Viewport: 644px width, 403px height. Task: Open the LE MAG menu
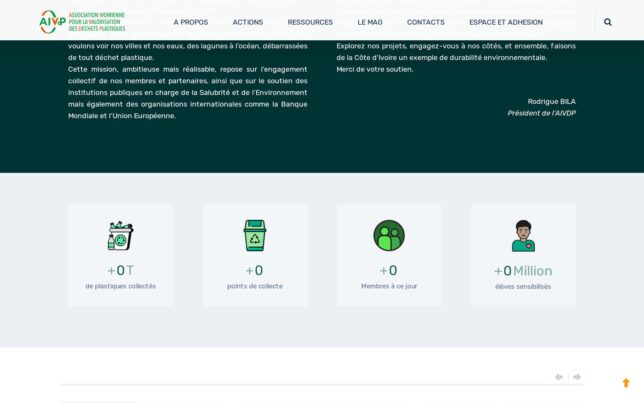(x=370, y=22)
